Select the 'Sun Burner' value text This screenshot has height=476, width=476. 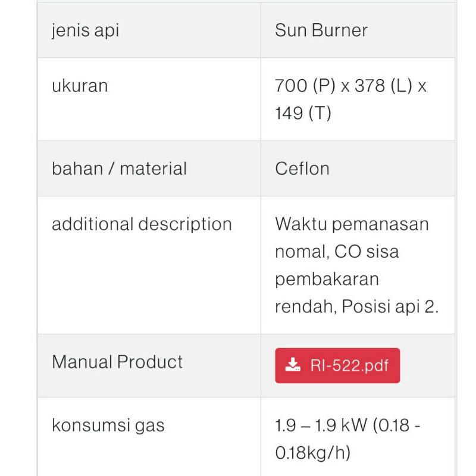point(321,30)
